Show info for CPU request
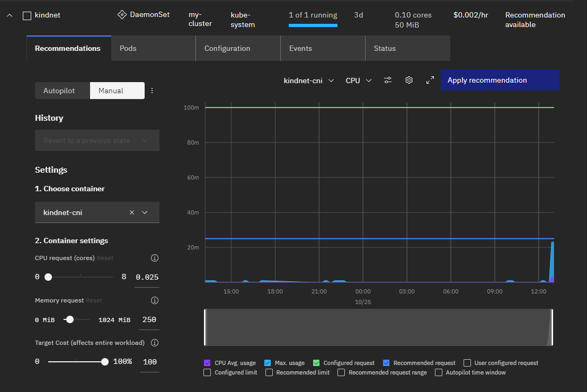The width and height of the screenshot is (587, 392). [x=155, y=258]
